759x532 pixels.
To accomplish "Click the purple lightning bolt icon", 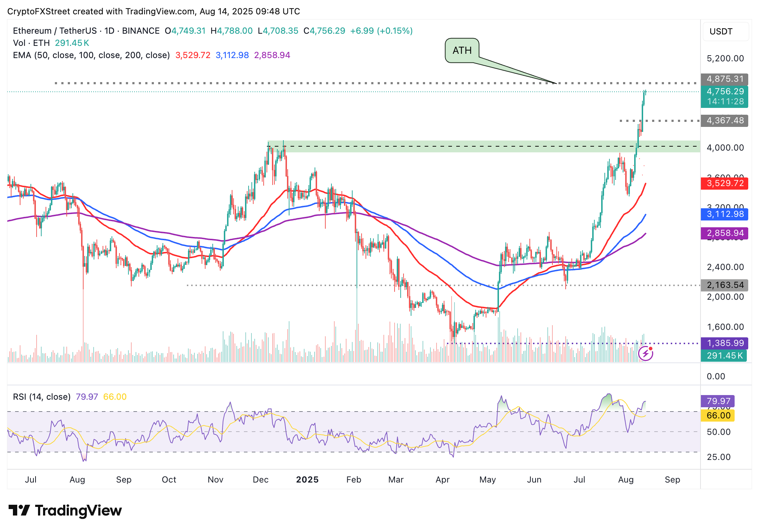I will pos(645,354).
